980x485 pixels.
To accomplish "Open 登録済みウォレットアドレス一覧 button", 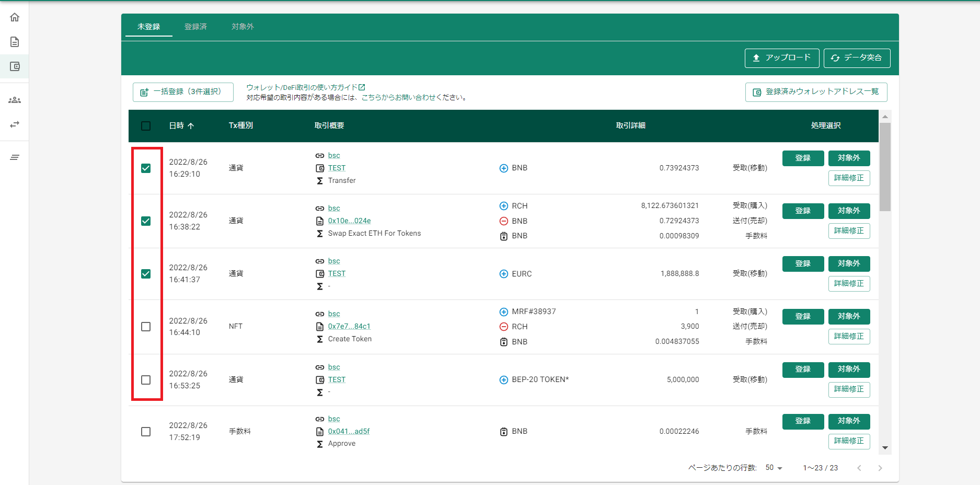I will coord(816,92).
